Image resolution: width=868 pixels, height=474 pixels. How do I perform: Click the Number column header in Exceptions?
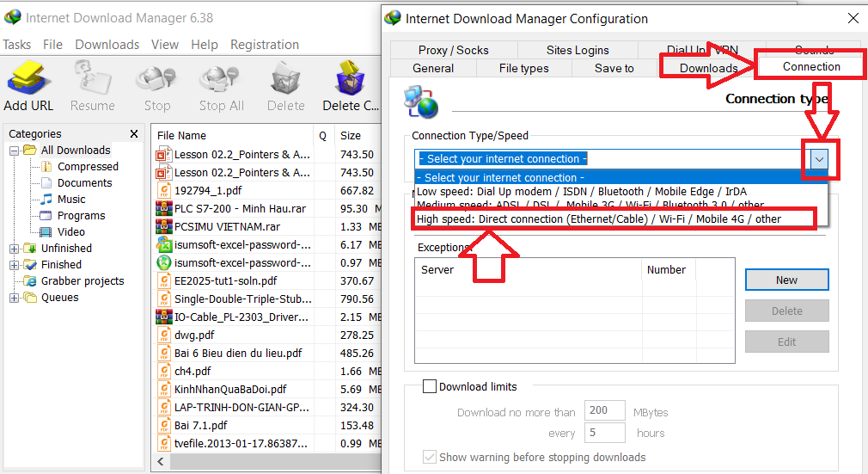tap(669, 270)
